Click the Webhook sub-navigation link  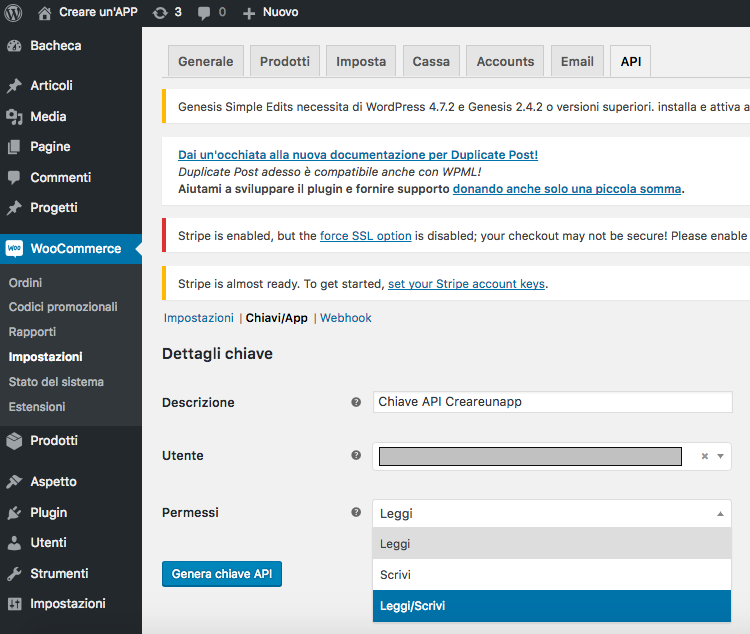coord(345,318)
